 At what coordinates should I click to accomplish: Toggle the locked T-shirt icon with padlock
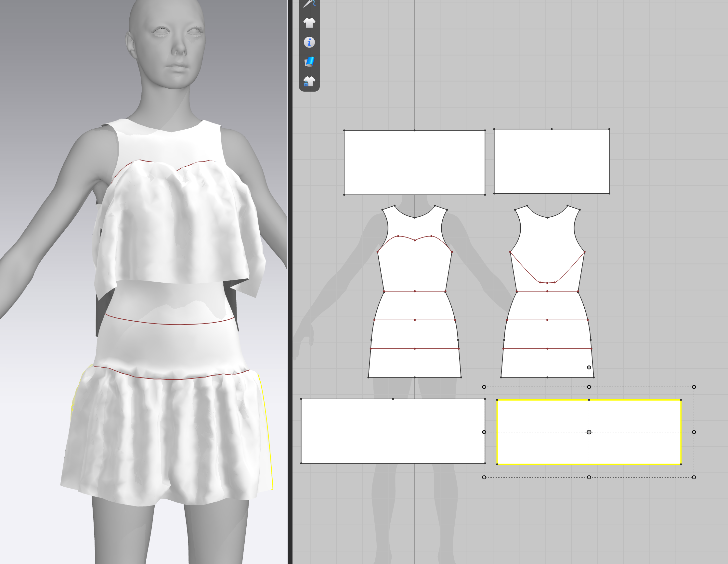[309, 81]
